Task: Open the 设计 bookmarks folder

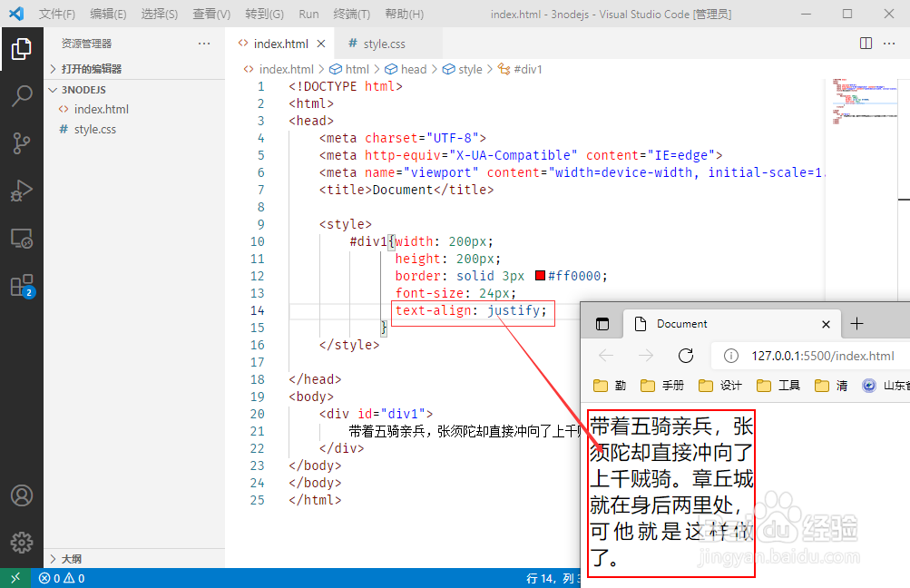Action: point(720,386)
